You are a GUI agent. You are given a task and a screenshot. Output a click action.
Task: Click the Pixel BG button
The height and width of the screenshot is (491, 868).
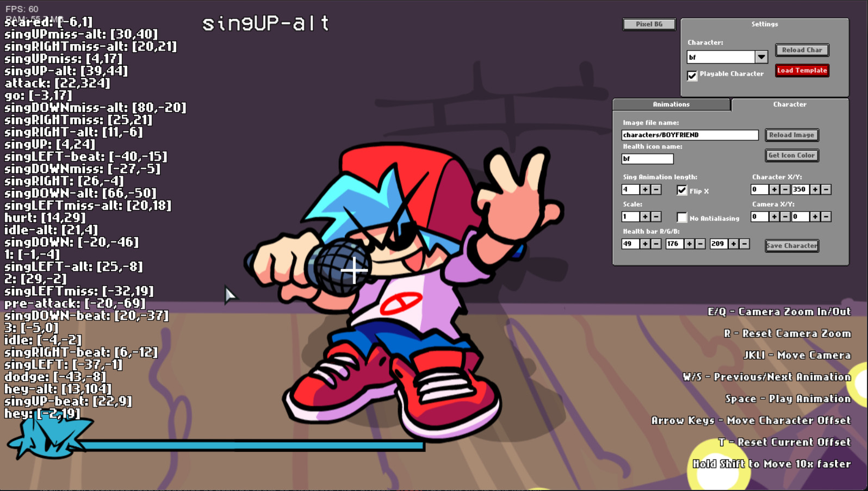[649, 24]
